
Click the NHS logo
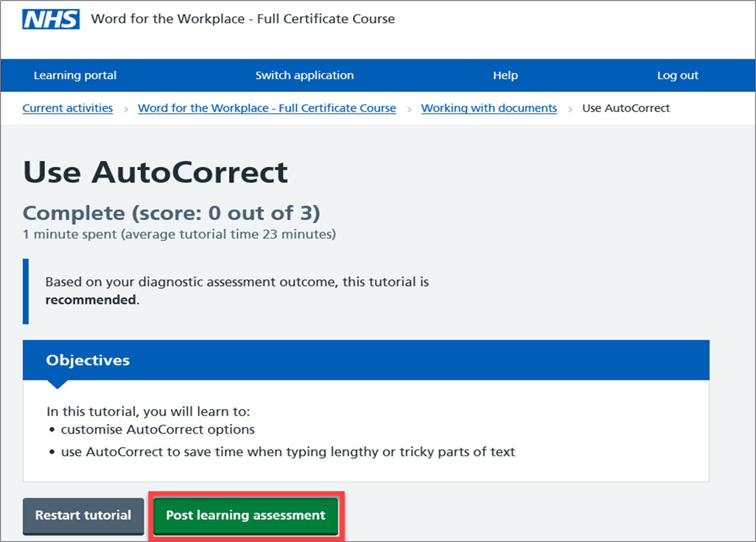pos(51,19)
